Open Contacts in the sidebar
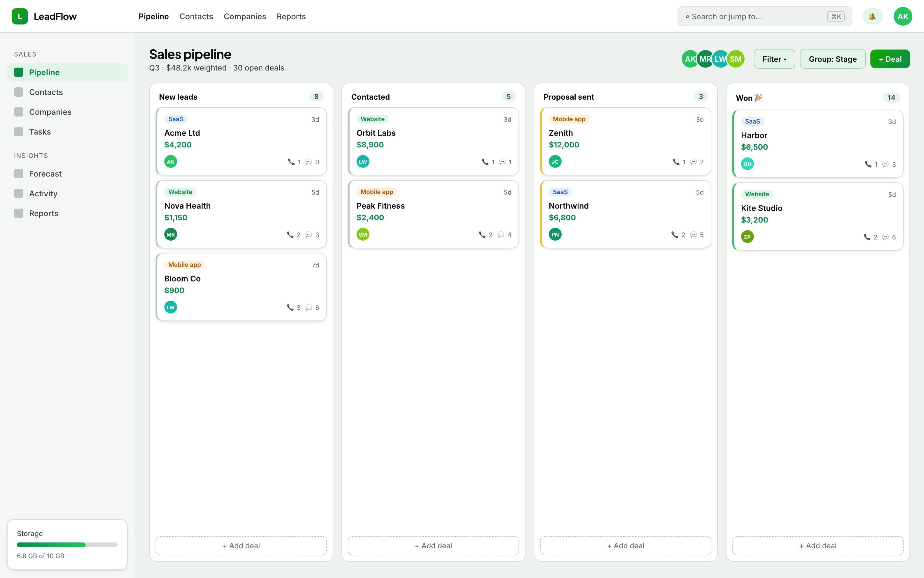The width and height of the screenshot is (924, 578). coord(67,92)
